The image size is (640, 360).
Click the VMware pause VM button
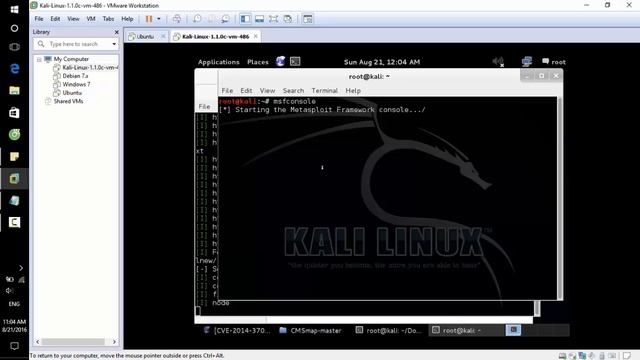coord(149,19)
